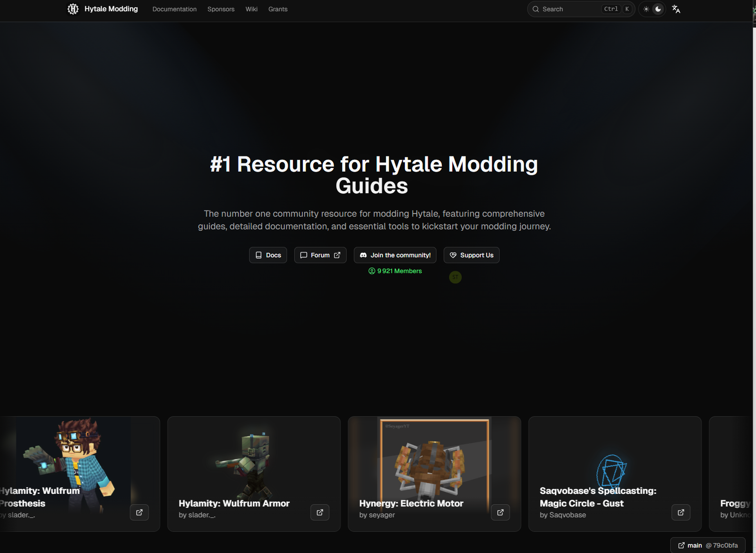The width and height of the screenshot is (756, 553).
Task: Toggle dark mode moon icon
Action: pyautogui.click(x=658, y=9)
